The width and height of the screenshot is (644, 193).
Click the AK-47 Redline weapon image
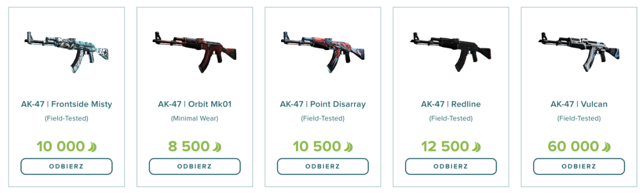[x=451, y=50]
